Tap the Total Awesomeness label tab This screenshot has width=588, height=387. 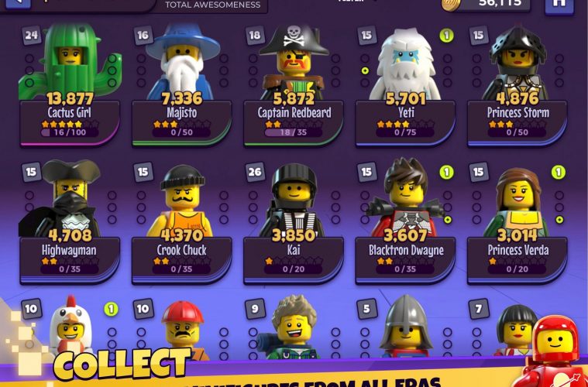(x=212, y=5)
